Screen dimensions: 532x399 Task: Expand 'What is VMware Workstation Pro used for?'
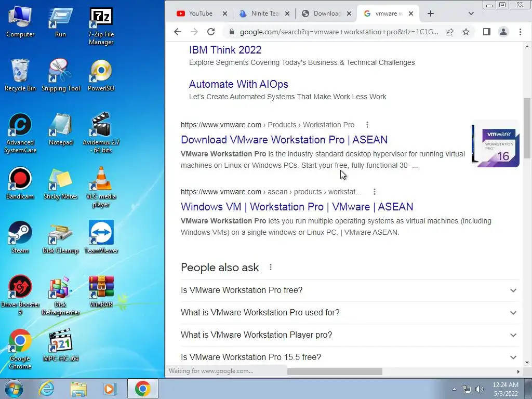[x=350, y=313]
